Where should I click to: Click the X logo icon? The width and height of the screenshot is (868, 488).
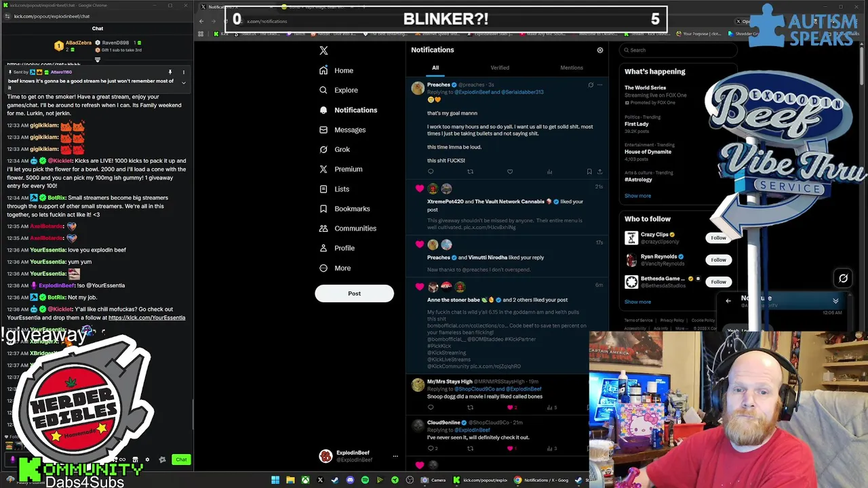[323, 50]
